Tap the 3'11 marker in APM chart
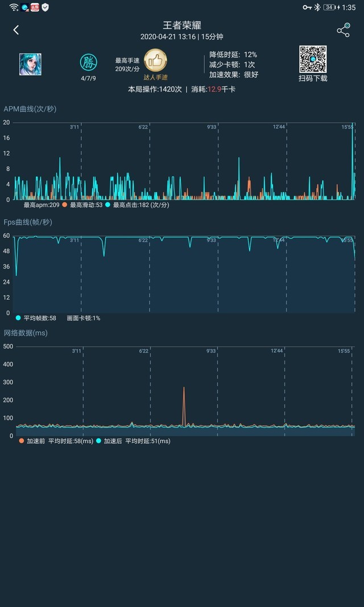Screen dimensions: 364x607 (75, 127)
